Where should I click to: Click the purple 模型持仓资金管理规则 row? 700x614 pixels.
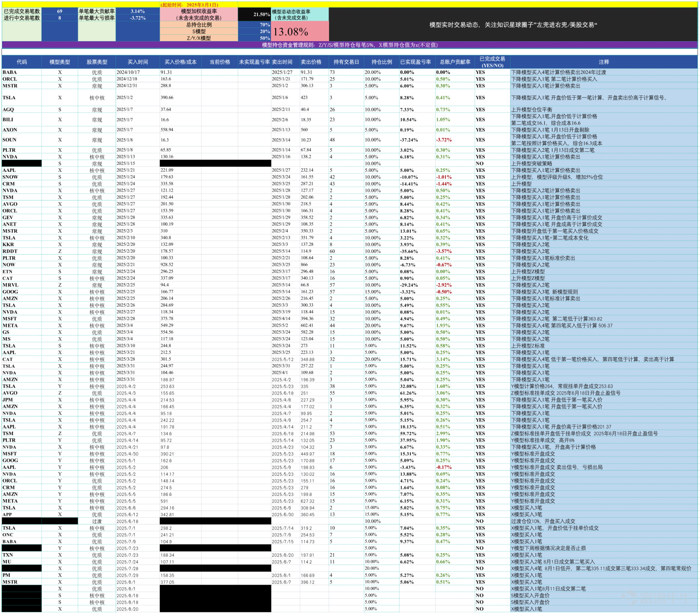click(x=350, y=45)
